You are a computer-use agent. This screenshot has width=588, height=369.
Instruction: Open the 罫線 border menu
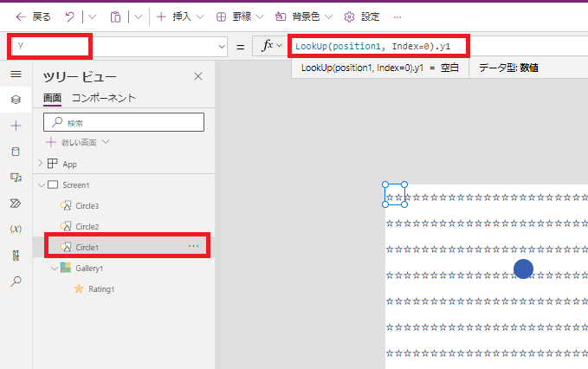point(240,16)
